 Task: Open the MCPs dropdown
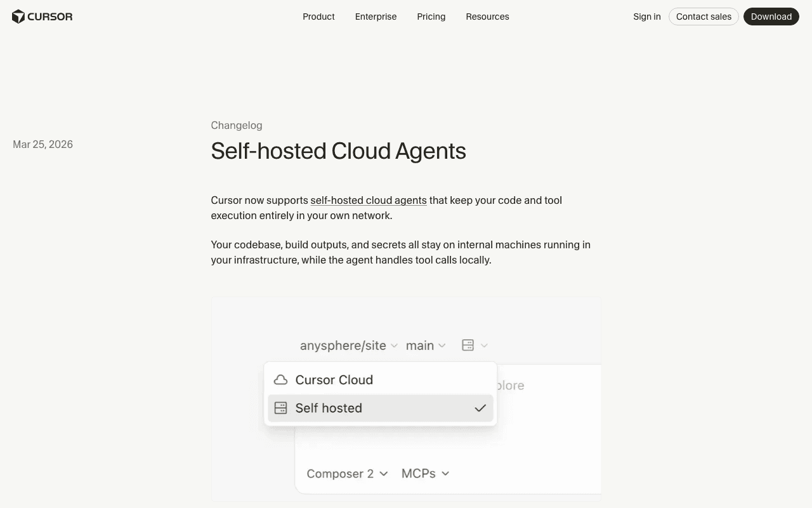[426, 474]
